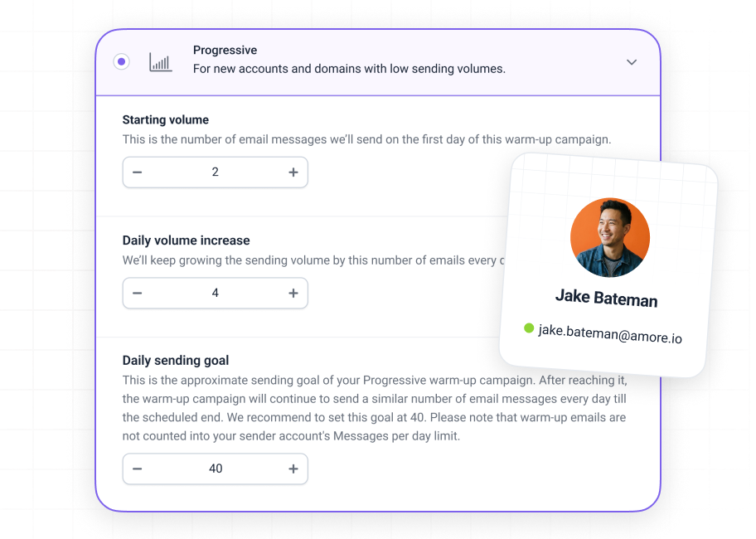This screenshot has width=756, height=539.
Task: Collapse the Progressive section via its chevron
Action: tap(632, 61)
